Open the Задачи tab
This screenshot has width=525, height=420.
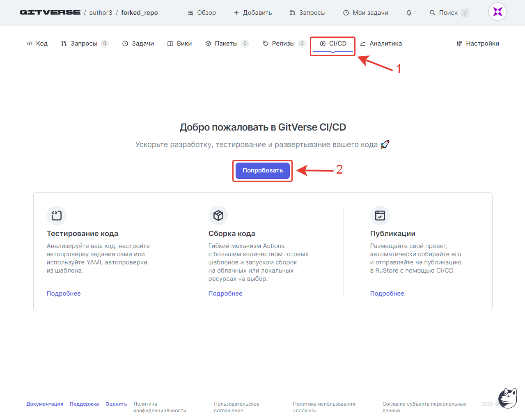(x=138, y=44)
